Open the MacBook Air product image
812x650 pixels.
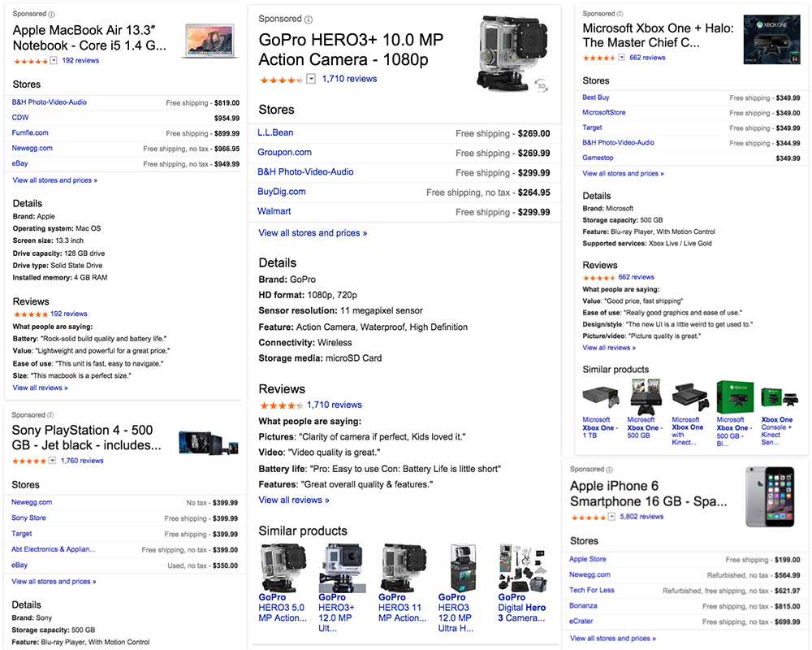pos(209,40)
